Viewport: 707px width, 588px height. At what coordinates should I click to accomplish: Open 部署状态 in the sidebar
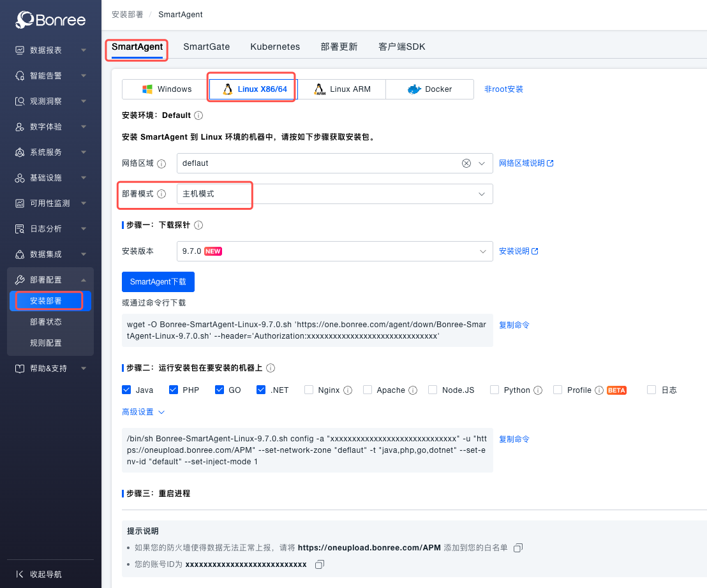pos(46,322)
